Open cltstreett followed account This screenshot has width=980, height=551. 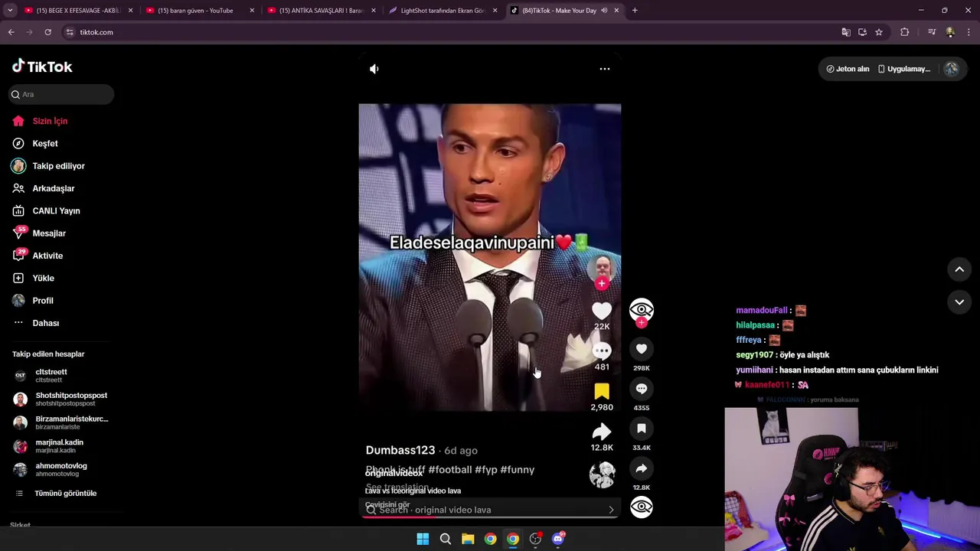pos(51,376)
